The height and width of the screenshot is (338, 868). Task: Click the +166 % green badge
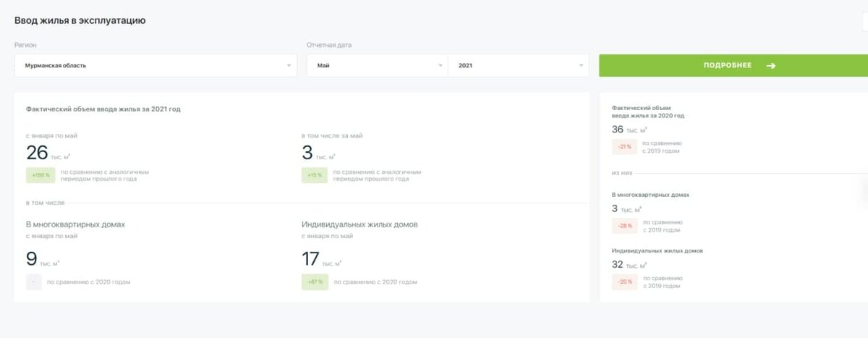click(40, 175)
